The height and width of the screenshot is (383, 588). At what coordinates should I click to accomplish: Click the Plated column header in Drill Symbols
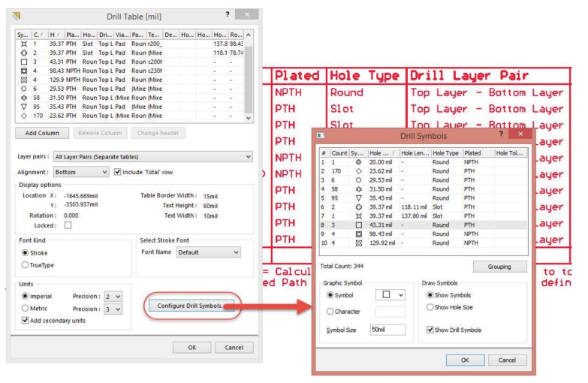(x=473, y=153)
